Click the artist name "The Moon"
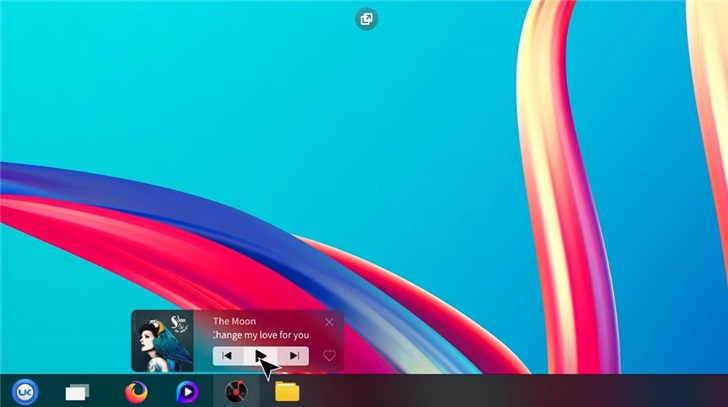The height and width of the screenshot is (407, 728). coord(234,321)
